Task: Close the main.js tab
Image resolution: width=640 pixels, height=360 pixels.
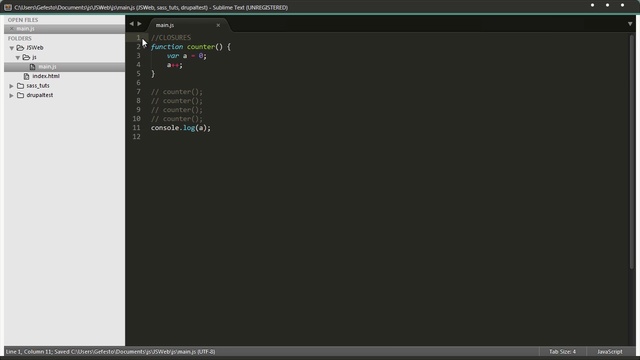Action: (x=218, y=25)
